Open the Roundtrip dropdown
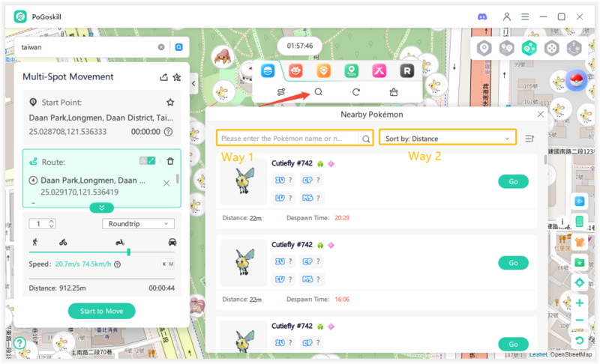The width and height of the screenshot is (600, 364). pyautogui.click(x=138, y=224)
